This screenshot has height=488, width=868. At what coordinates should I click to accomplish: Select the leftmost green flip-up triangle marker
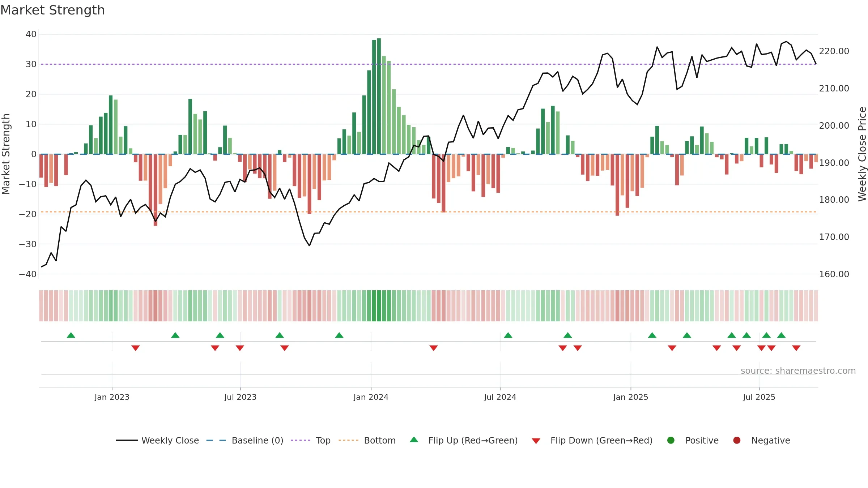(x=71, y=335)
